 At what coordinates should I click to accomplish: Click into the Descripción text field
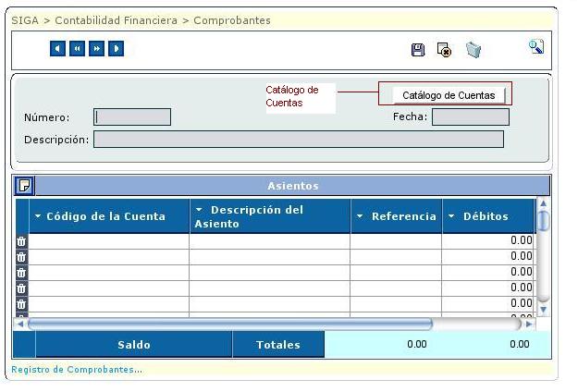pyautogui.click(x=298, y=140)
